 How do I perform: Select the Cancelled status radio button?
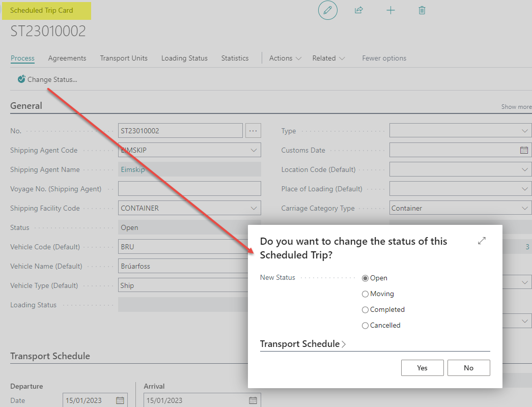[365, 326]
